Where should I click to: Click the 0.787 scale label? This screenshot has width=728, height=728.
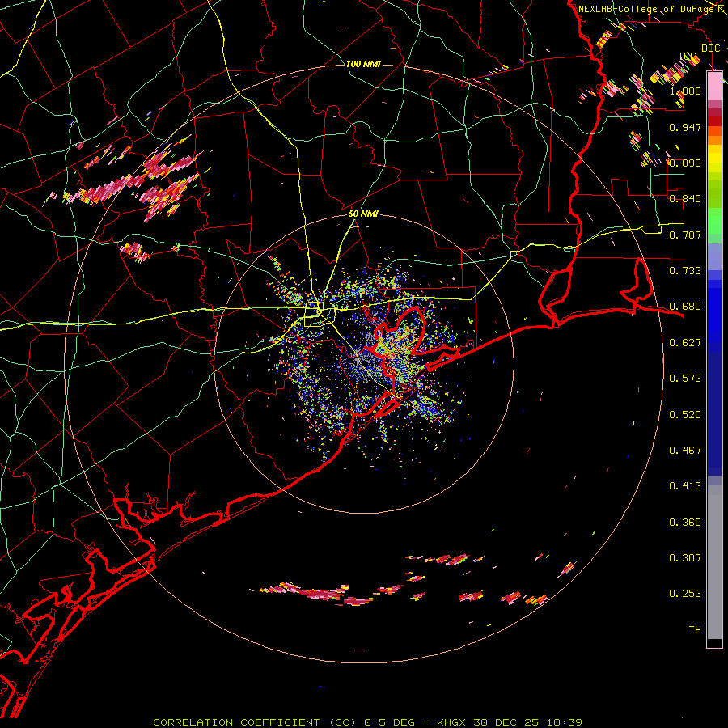pos(685,235)
